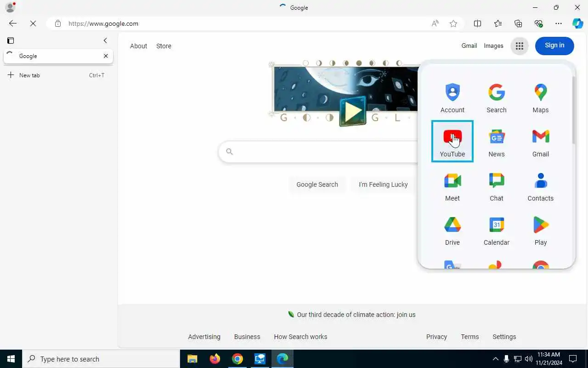Switch to the Google tab
The image size is (588, 368).
tap(58, 56)
